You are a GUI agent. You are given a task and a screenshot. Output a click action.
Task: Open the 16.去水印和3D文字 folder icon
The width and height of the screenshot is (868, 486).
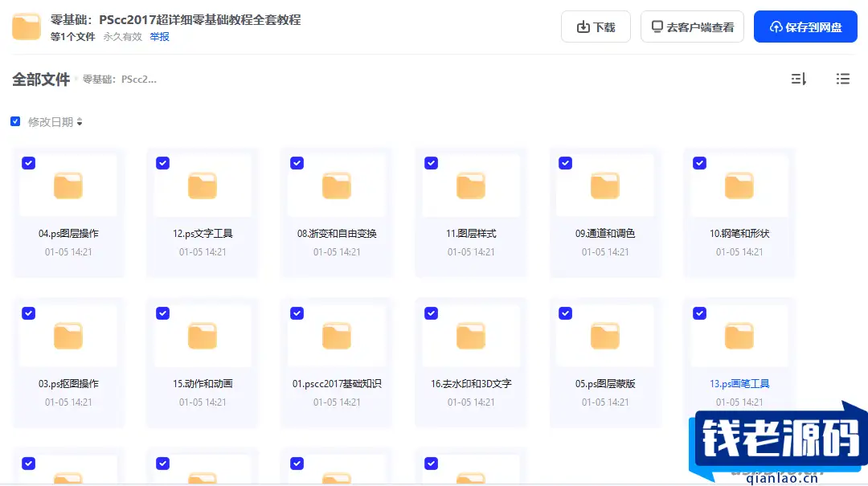pos(470,336)
